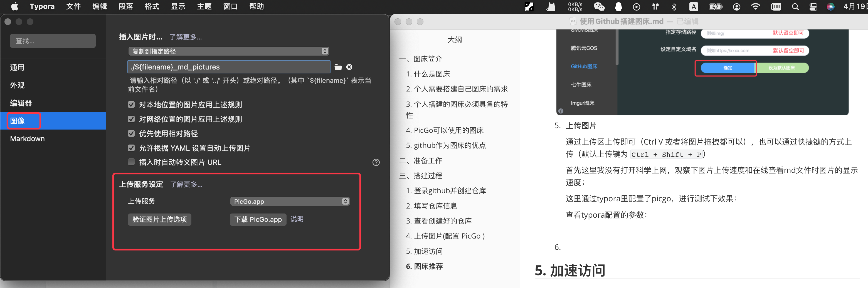
Task: Jump to outline item '5. github作为图床的优点'
Action: [446, 145]
